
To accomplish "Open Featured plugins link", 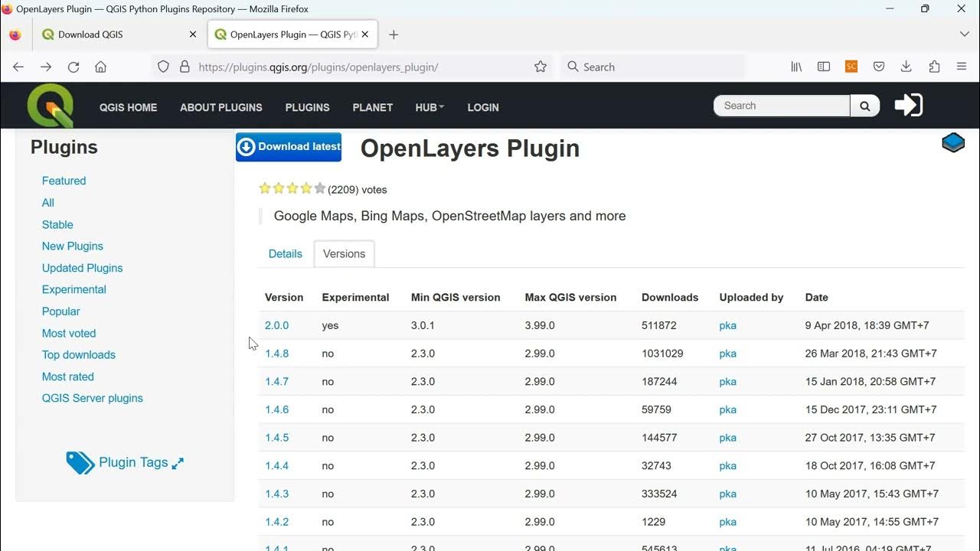I will point(64,181).
